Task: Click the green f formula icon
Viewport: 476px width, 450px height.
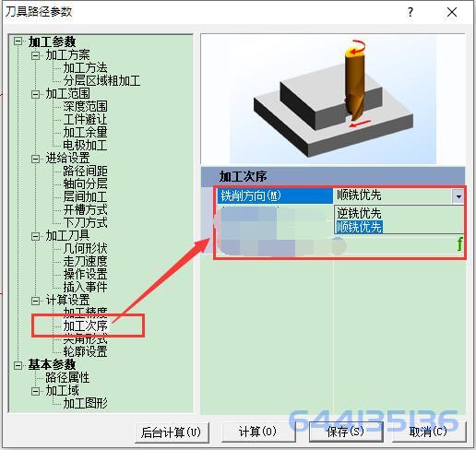Action: (x=459, y=244)
